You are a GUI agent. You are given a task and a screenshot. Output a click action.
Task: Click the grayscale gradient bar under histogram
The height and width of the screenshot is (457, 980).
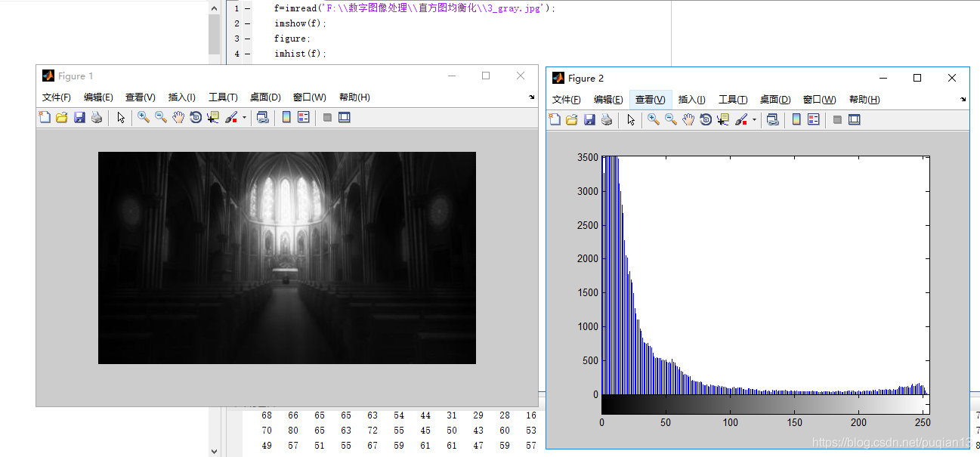coord(765,404)
